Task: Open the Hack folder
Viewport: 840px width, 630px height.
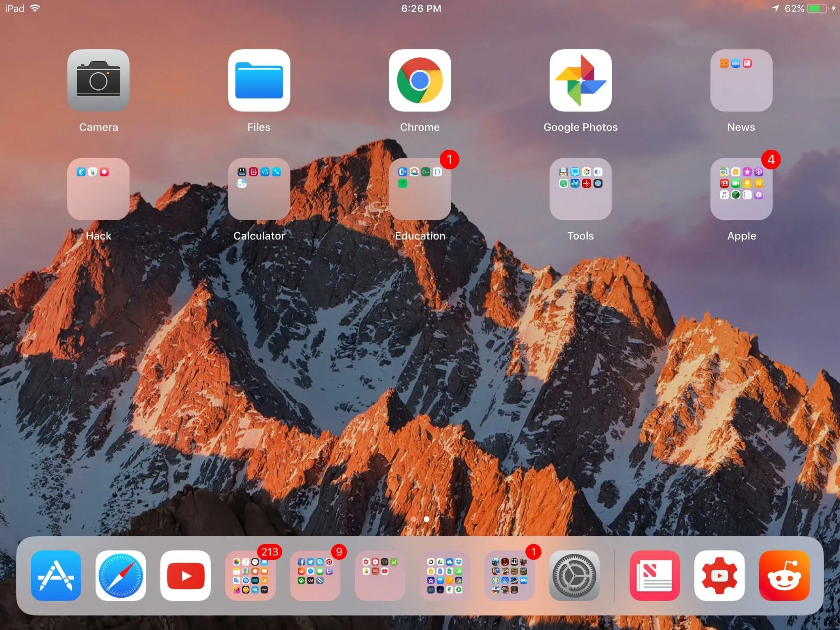Action: pyautogui.click(x=98, y=189)
